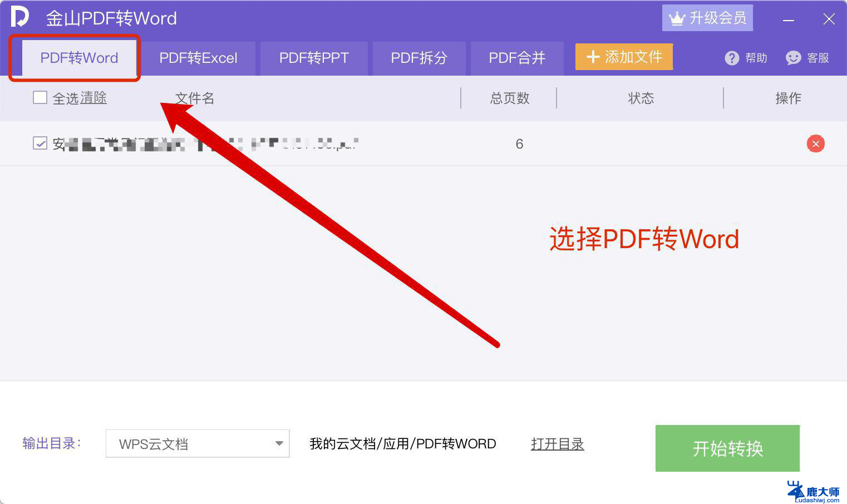
Task: Click the 打开目录 link
Action: pos(557,444)
